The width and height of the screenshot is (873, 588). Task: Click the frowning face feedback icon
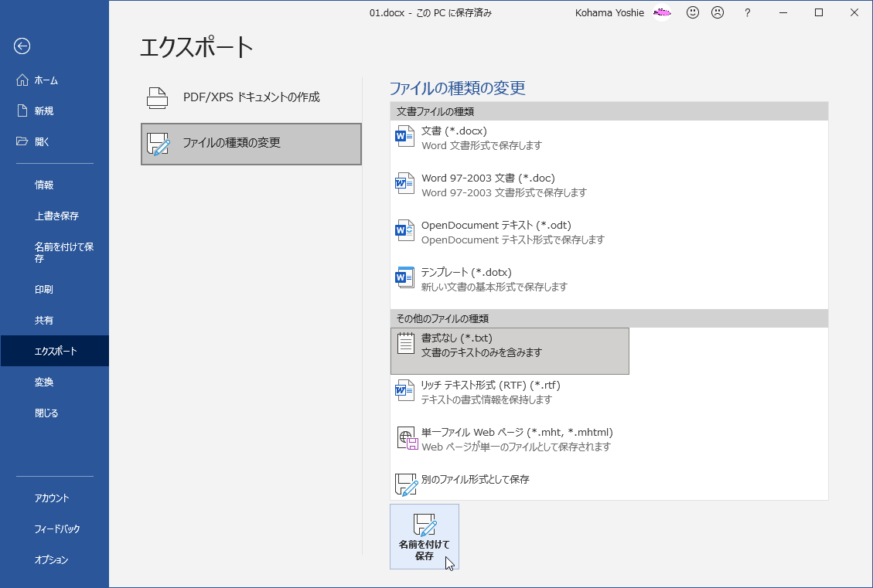click(718, 12)
